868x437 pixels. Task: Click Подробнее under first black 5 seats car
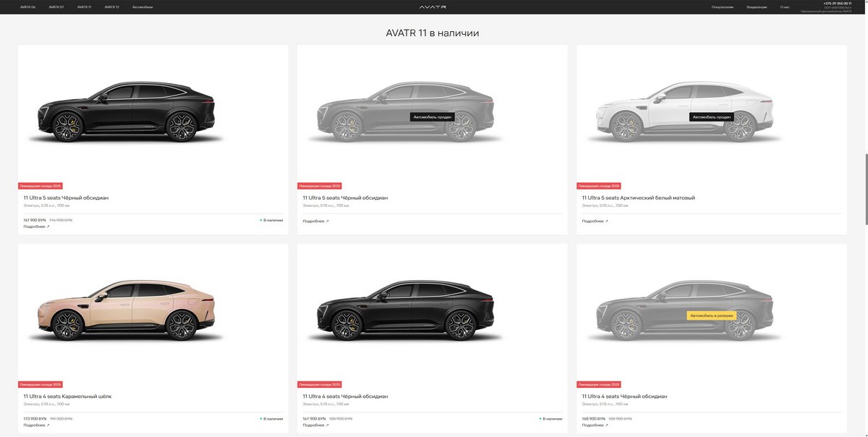coord(36,226)
